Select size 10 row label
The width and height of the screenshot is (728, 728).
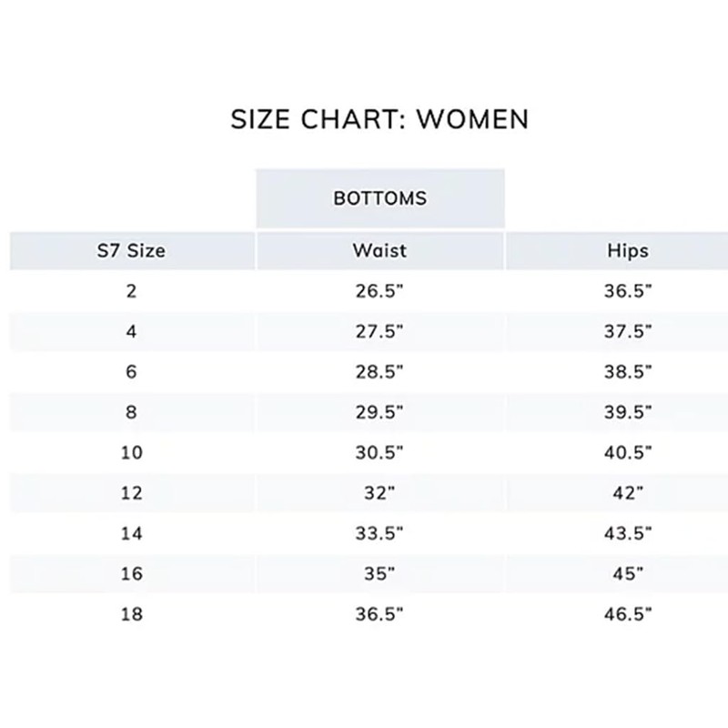pyautogui.click(x=132, y=453)
